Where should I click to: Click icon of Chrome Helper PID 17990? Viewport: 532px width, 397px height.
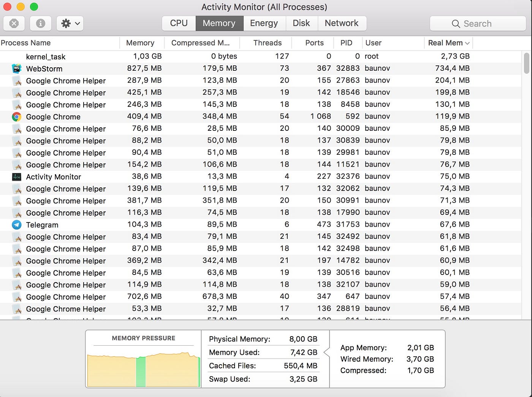(x=16, y=213)
